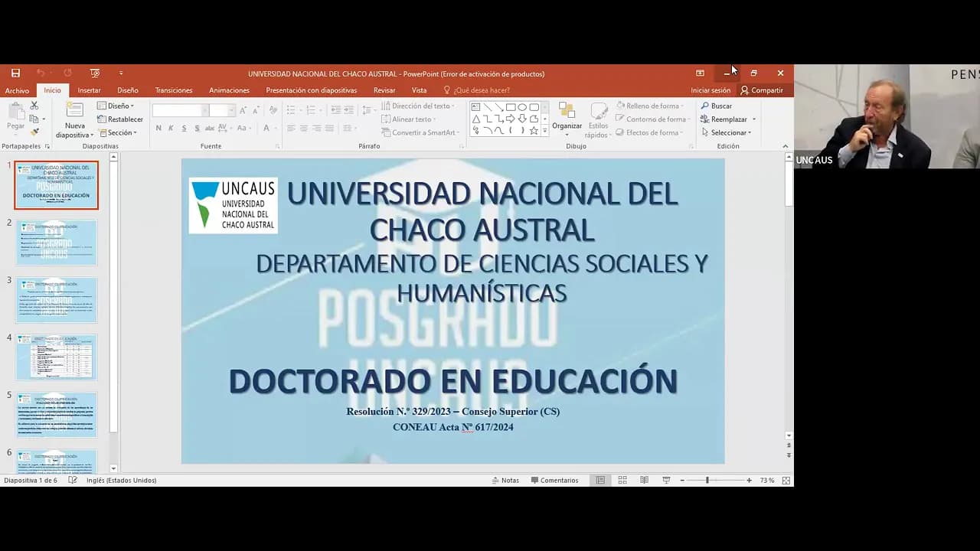
Task: Switch to Insertar tab
Action: 89,90
